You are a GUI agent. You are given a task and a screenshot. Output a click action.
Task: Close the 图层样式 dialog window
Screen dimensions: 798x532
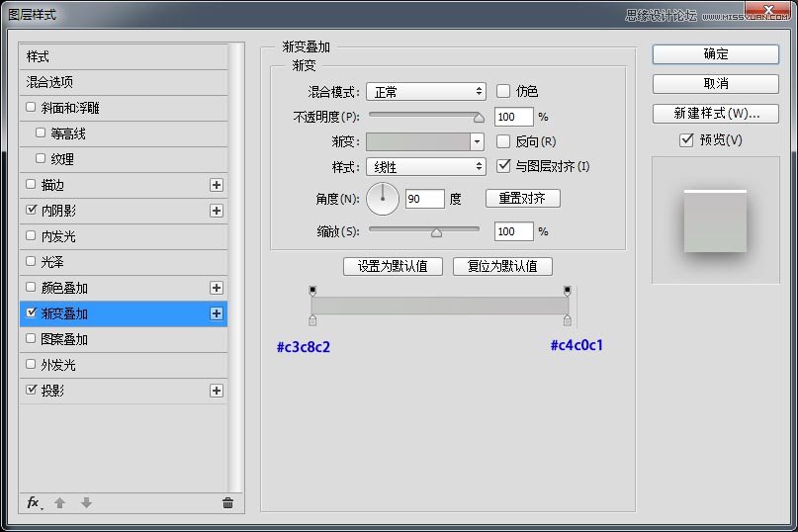click(769, 10)
